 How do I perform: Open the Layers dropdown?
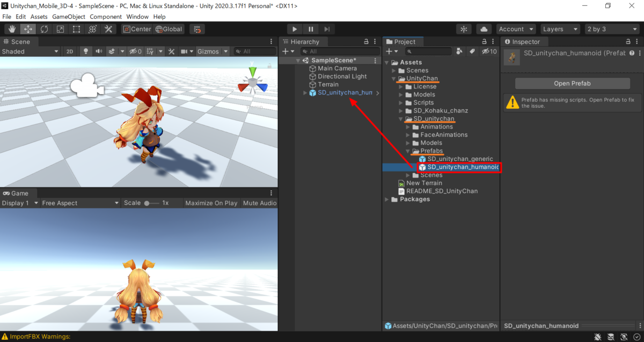tap(560, 29)
